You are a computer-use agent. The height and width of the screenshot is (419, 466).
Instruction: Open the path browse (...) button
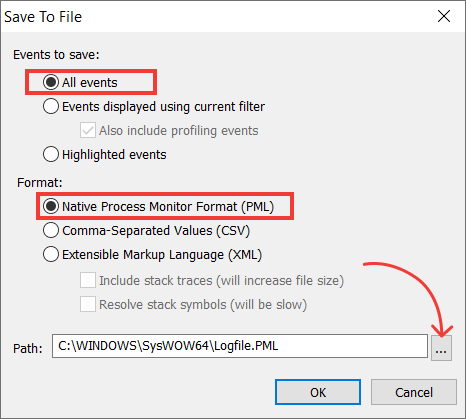(x=441, y=348)
